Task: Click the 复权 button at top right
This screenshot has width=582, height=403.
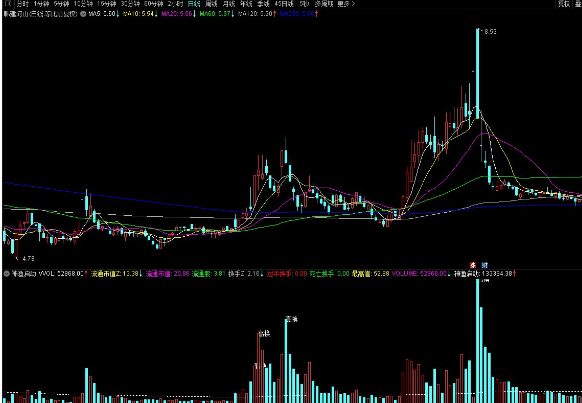Action: (564, 4)
